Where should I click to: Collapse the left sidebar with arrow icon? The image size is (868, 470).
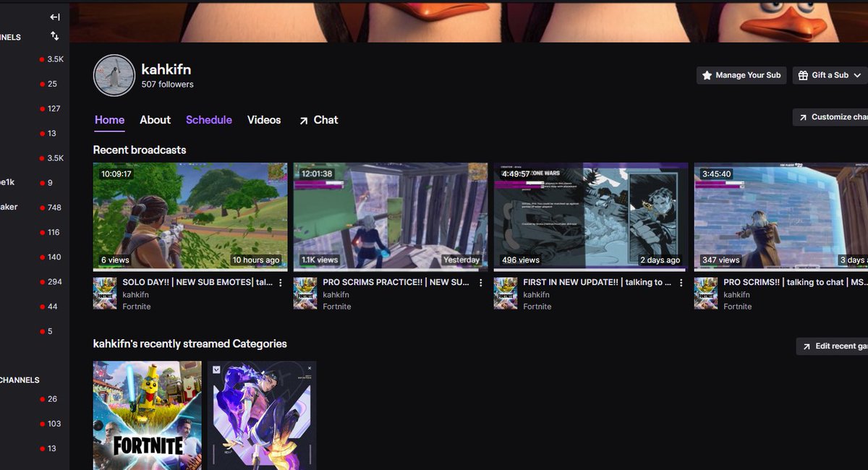(55, 17)
